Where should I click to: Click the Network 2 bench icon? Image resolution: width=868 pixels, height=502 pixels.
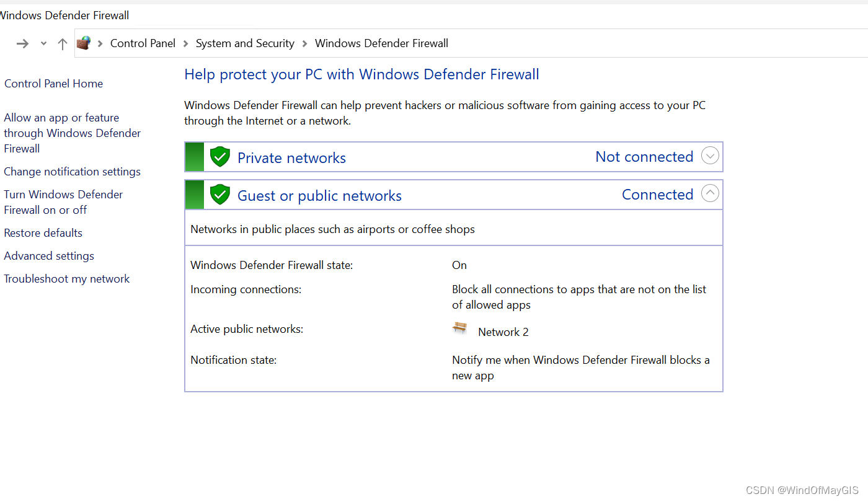[x=459, y=328]
